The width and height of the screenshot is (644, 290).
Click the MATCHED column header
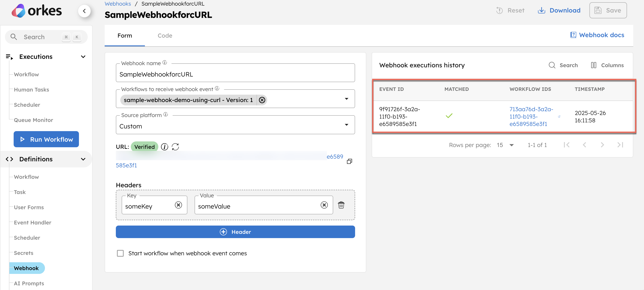pyautogui.click(x=456, y=89)
